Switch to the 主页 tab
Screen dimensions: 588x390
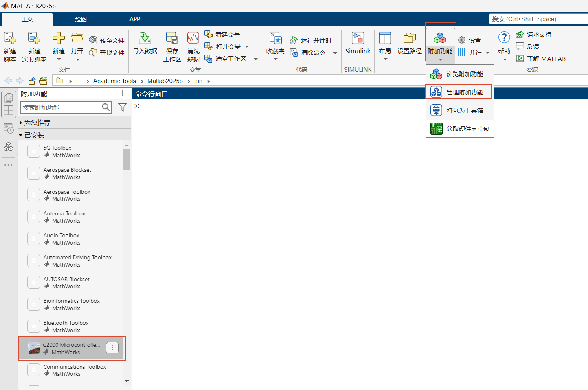[27, 19]
